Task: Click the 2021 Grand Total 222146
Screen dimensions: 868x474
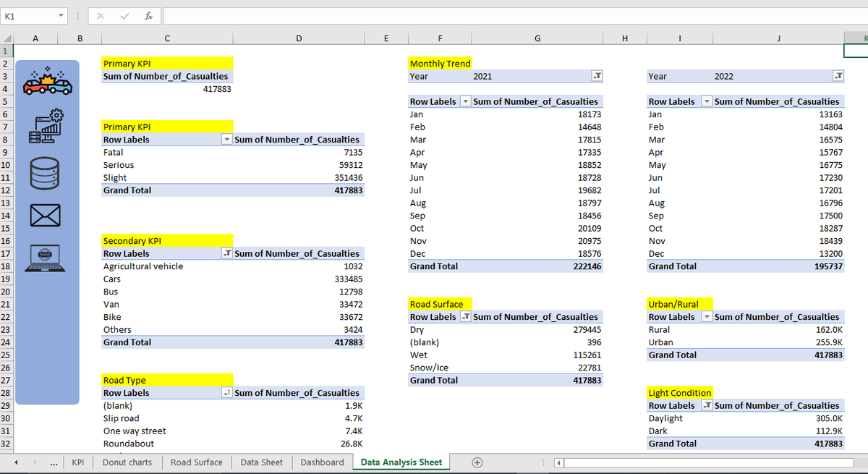Action: [x=587, y=266]
